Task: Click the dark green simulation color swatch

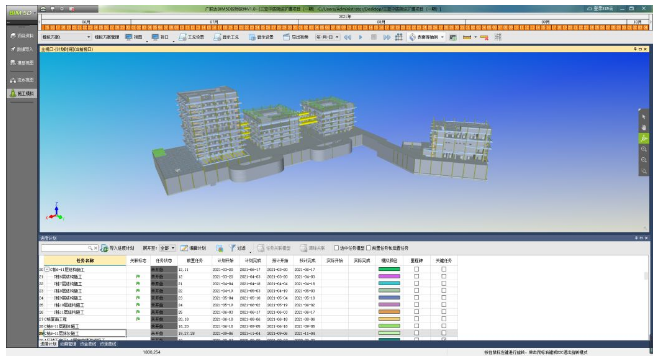Action: 389,269
